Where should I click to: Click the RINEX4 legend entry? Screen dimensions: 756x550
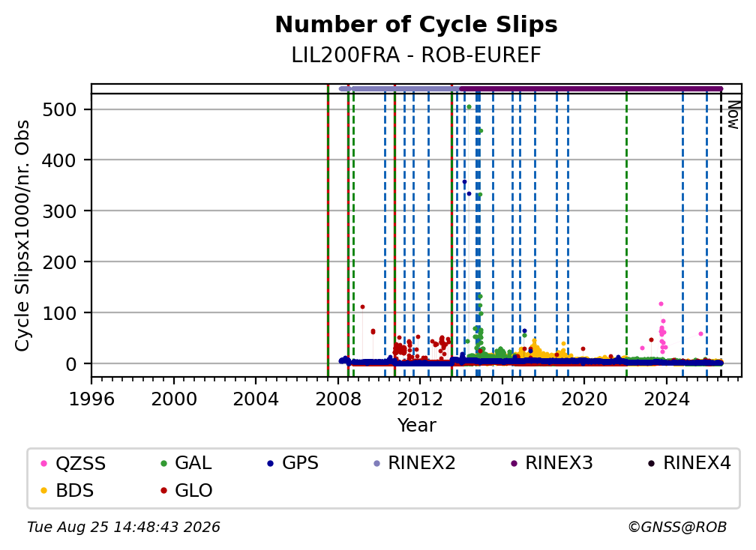(x=689, y=463)
